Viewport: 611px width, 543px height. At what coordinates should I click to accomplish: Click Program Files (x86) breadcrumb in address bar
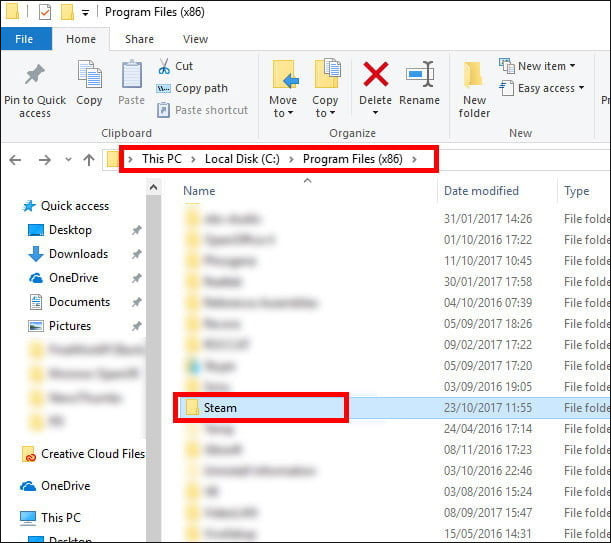click(x=353, y=159)
